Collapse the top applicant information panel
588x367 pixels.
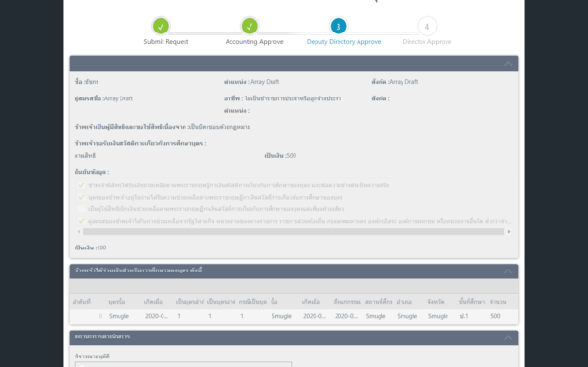coord(508,64)
